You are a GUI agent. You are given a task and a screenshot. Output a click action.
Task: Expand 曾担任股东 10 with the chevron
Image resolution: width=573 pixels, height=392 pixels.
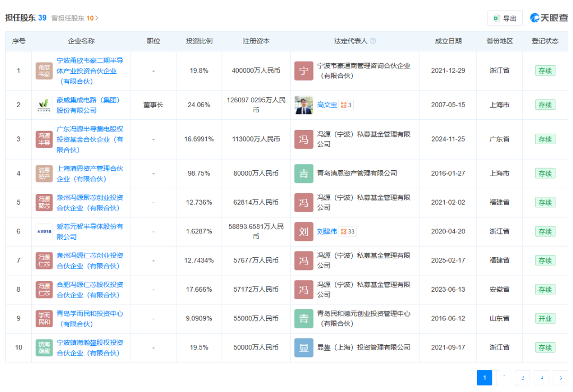pyautogui.click(x=97, y=18)
